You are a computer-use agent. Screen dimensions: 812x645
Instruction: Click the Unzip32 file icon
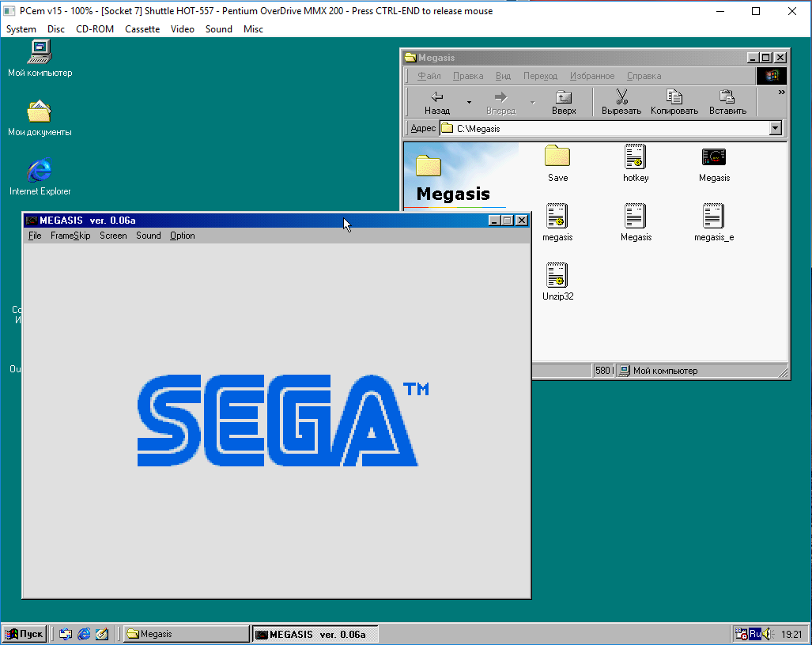coord(557,275)
